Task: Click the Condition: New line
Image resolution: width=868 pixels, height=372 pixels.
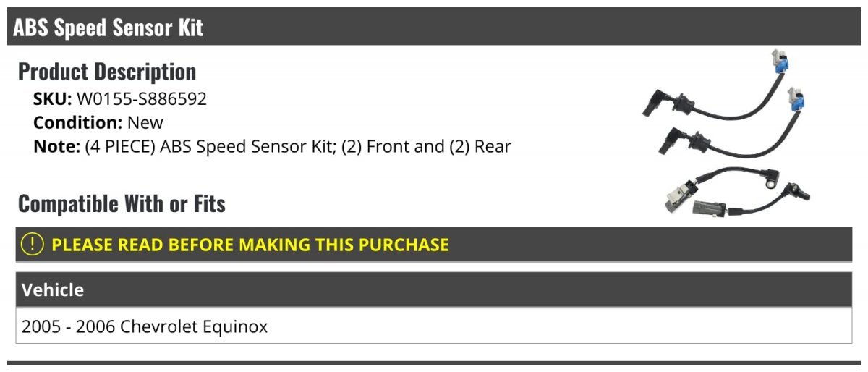Action: [98, 123]
